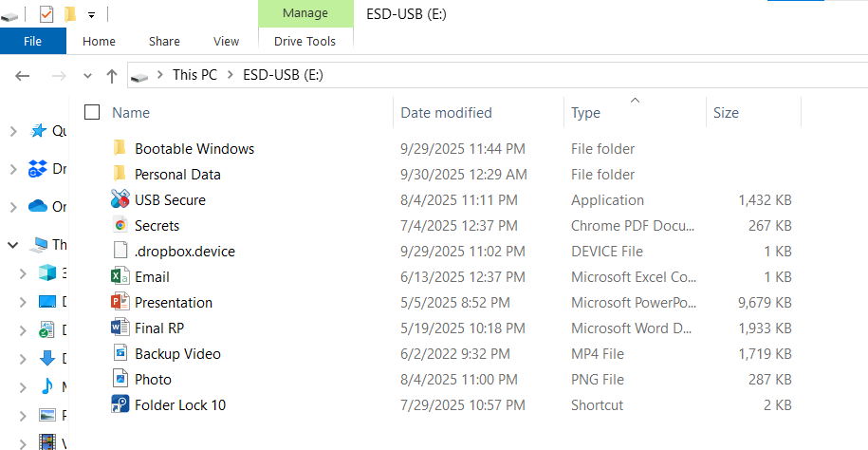Click This PC in the address bar
The width and height of the screenshot is (868, 450).
[x=194, y=75]
